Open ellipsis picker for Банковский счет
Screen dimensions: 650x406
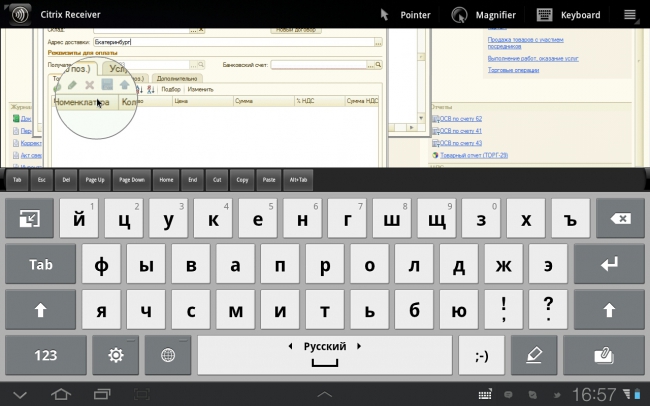pyautogui.click(x=370, y=65)
